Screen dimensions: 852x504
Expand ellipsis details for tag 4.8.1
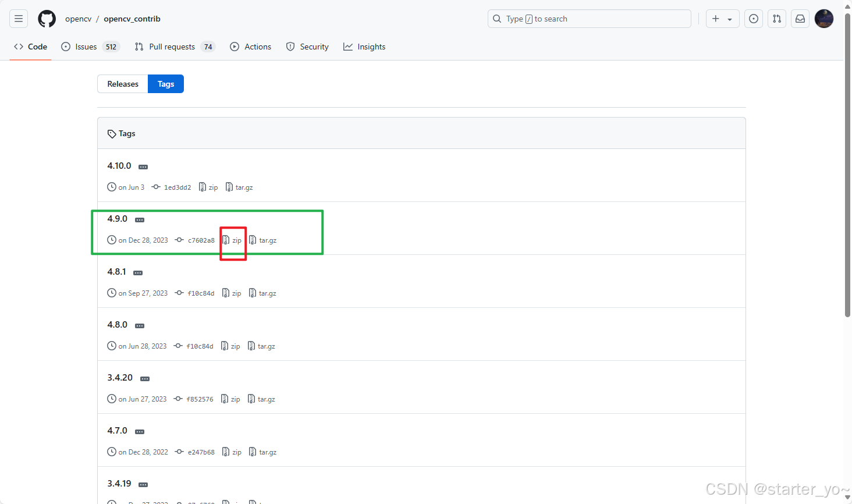coord(138,273)
